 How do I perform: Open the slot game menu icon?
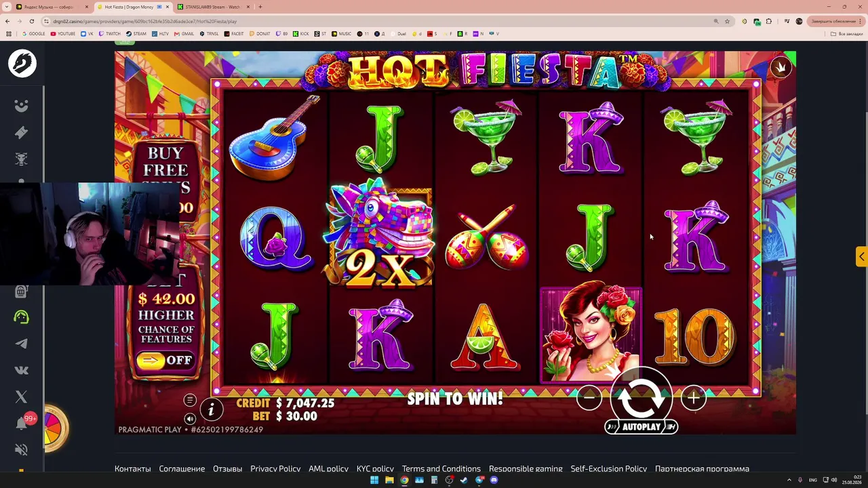tap(190, 401)
